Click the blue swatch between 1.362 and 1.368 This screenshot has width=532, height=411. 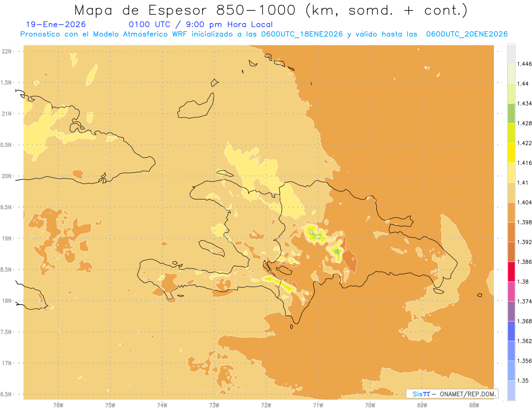point(511,331)
